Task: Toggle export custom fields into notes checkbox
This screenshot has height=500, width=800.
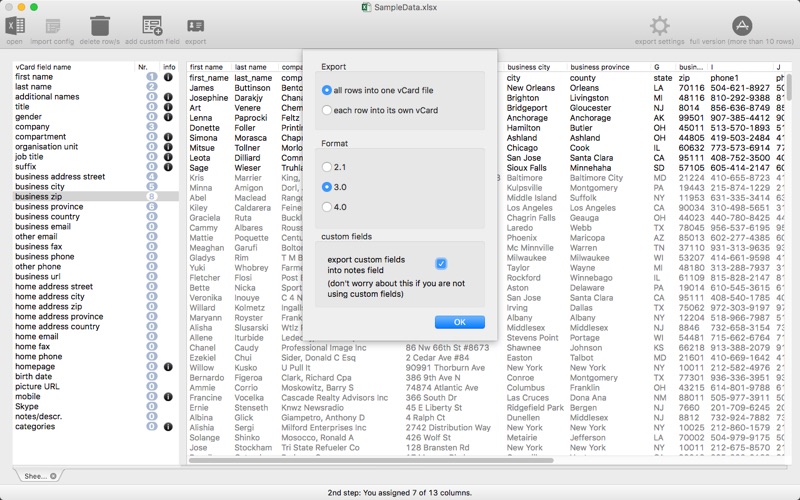Action: coord(441,263)
